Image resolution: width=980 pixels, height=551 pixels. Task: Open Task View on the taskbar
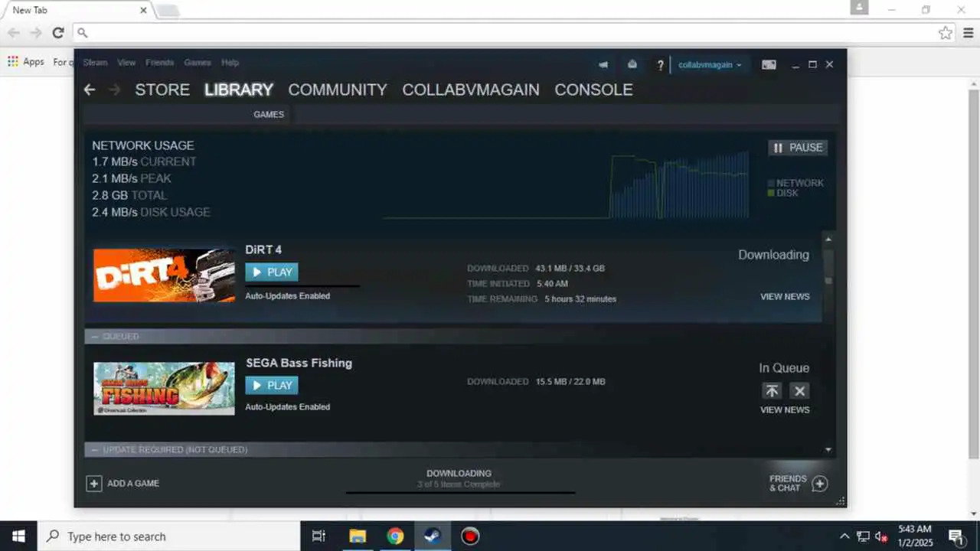319,536
